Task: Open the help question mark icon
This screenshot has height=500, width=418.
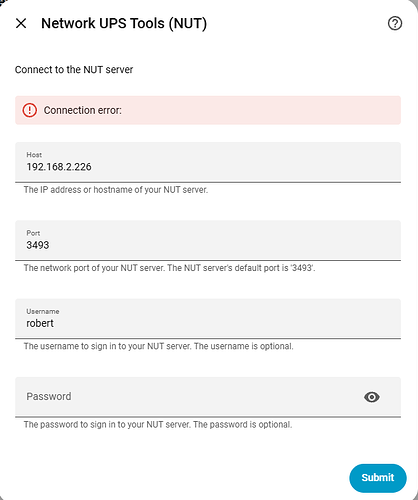Action: pyautogui.click(x=395, y=23)
